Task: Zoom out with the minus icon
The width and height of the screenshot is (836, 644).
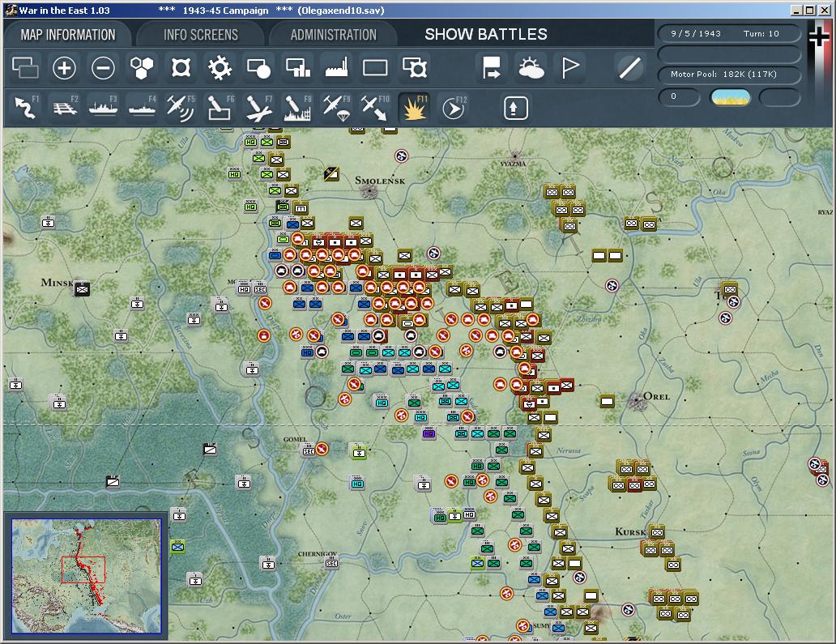Action: coord(103,68)
